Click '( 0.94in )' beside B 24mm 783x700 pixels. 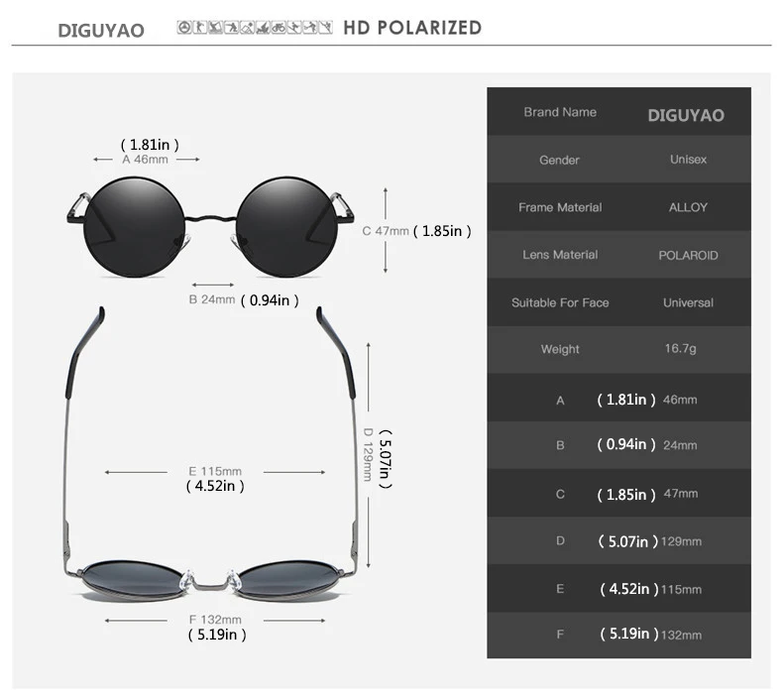pos(270,300)
